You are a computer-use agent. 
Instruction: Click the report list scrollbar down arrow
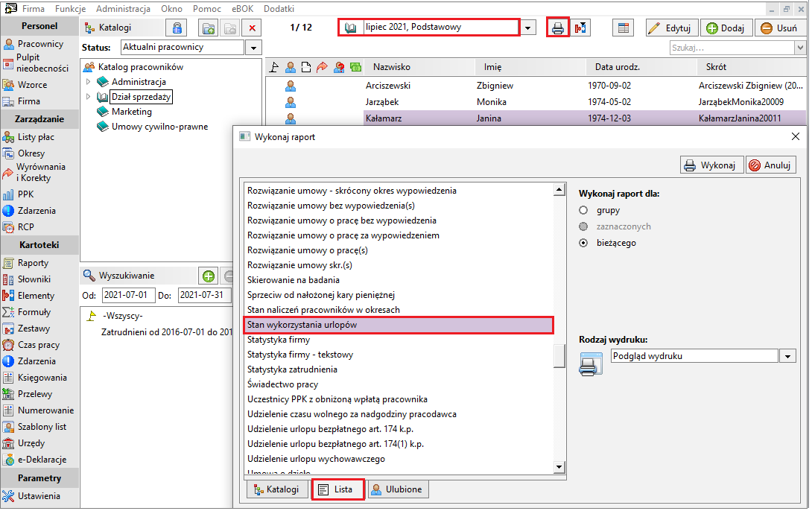(x=559, y=468)
